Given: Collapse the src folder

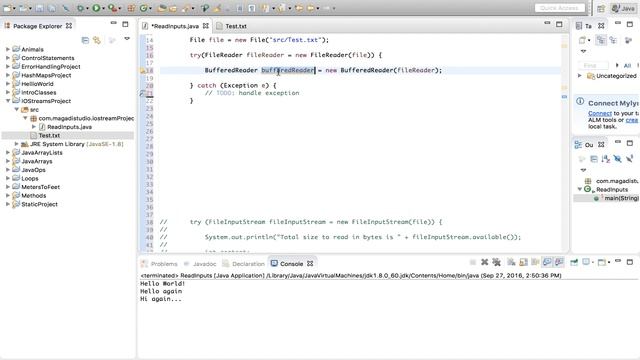Looking at the screenshot, I should click(17, 109).
